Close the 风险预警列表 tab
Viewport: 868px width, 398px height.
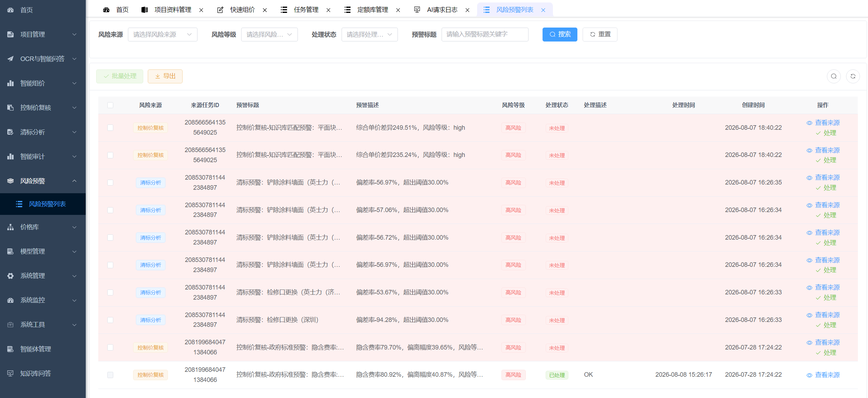pyautogui.click(x=543, y=10)
